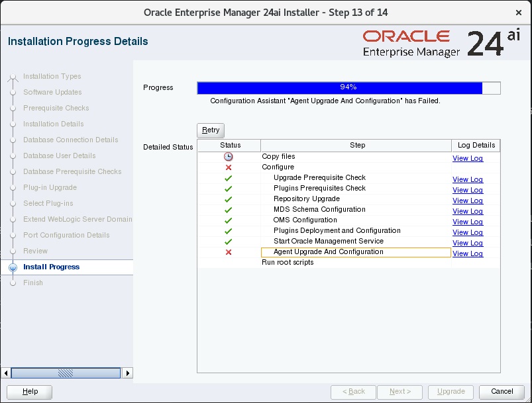Click the left arrow of the sidebar scrollbar
532x403 pixels.
(x=6, y=373)
